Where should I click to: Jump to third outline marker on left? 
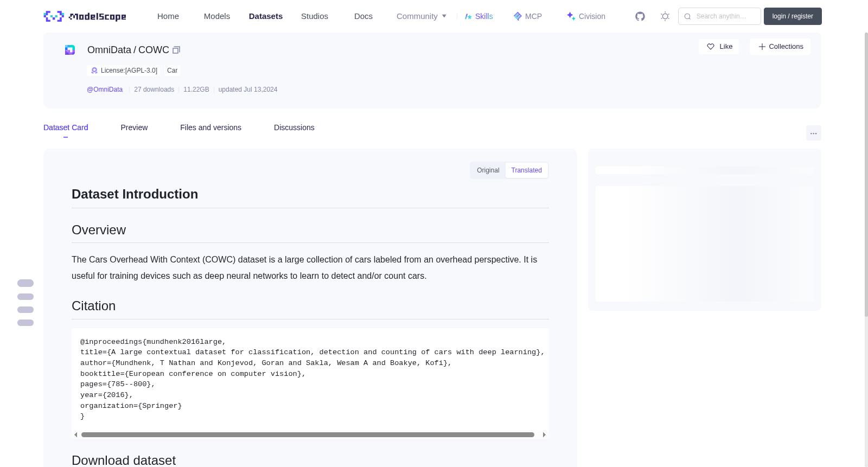click(25, 310)
